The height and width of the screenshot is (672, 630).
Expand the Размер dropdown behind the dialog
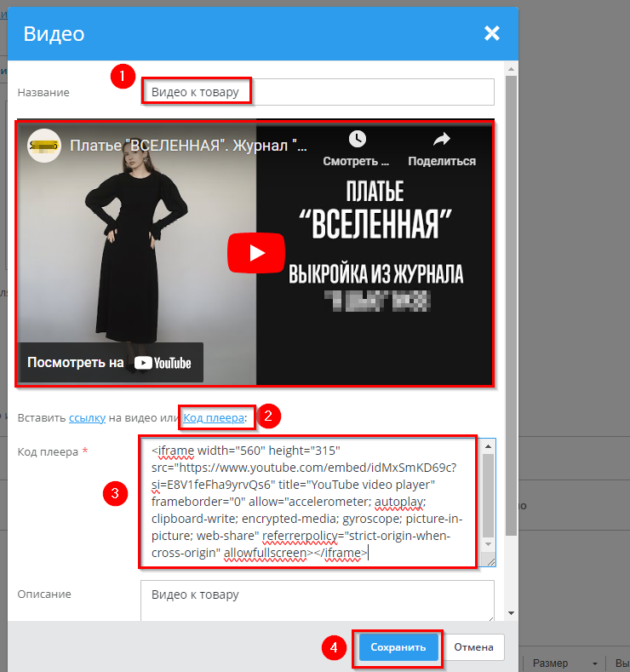point(564,663)
